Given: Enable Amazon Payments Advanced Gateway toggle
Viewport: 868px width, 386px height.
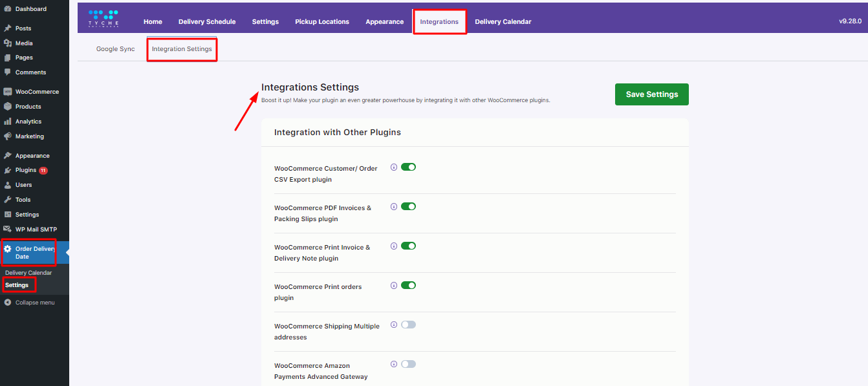Looking at the screenshot, I should pyautogui.click(x=408, y=364).
